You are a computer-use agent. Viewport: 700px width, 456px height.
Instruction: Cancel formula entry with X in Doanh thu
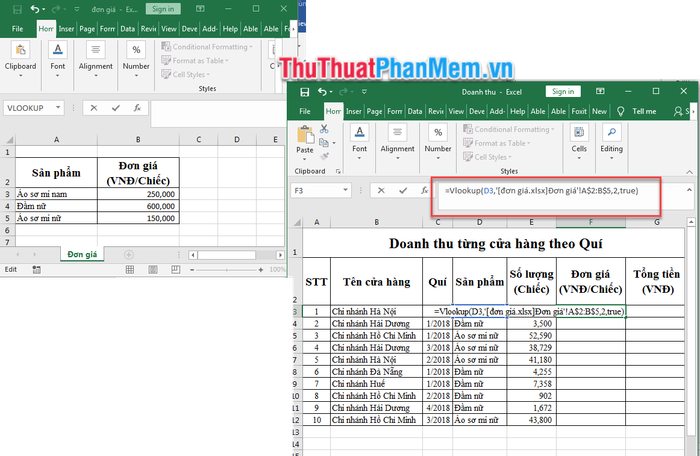(379, 190)
